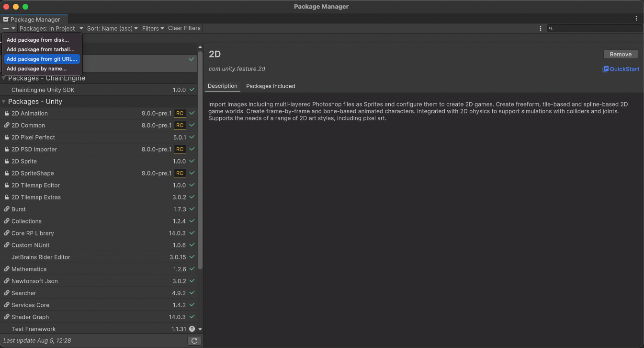Choose Add package from git URL
This screenshot has height=348, width=644.
(x=42, y=59)
